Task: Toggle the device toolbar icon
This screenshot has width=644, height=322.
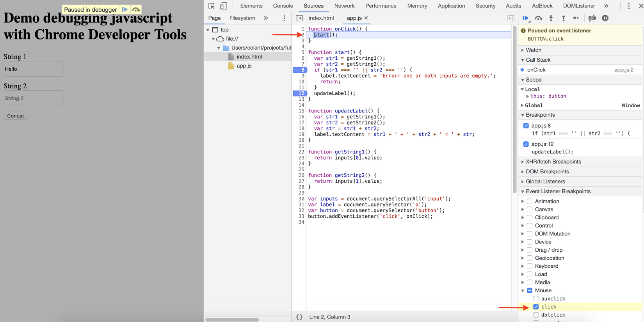Action: (224, 6)
